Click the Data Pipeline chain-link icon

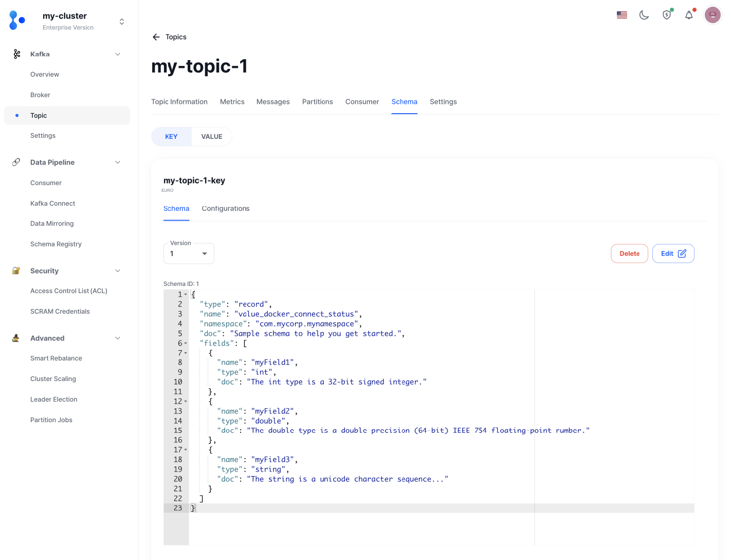click(x=15, y=162)
